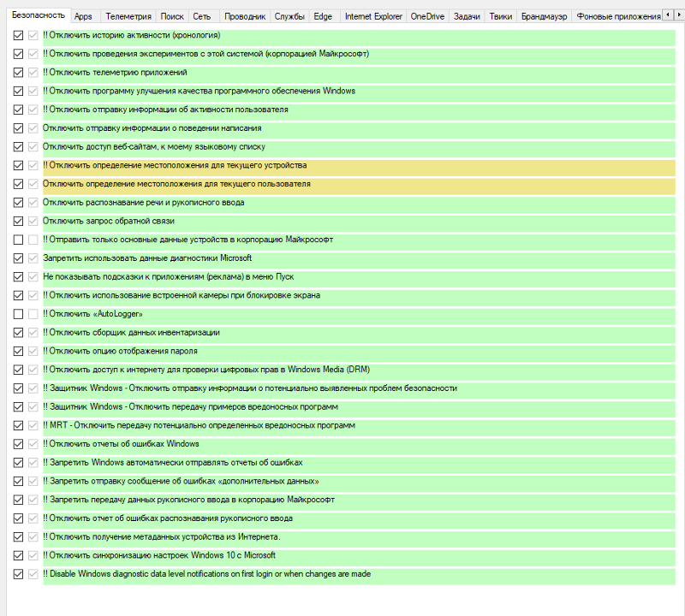The image size is (685, 616).
Task: Enable send only basic device data checkbox
Action: click(18, 240)
